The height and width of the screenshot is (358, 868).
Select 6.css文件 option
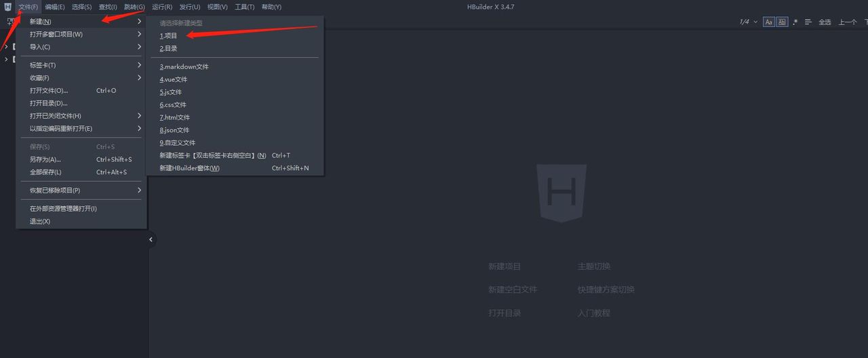pyautogui.click(x=235, y=104)
